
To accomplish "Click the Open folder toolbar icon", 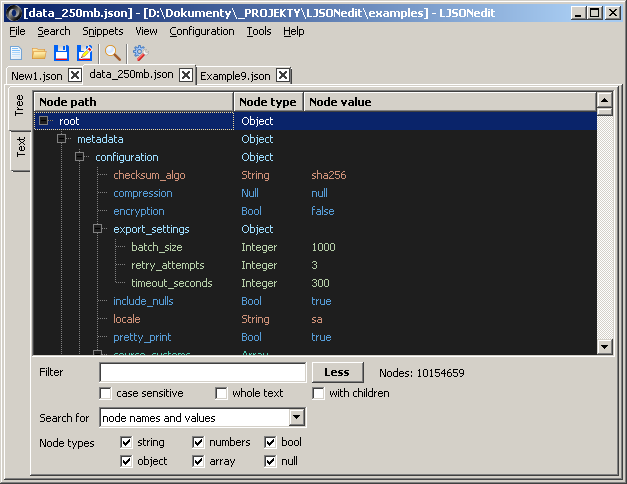I will 39,53.
